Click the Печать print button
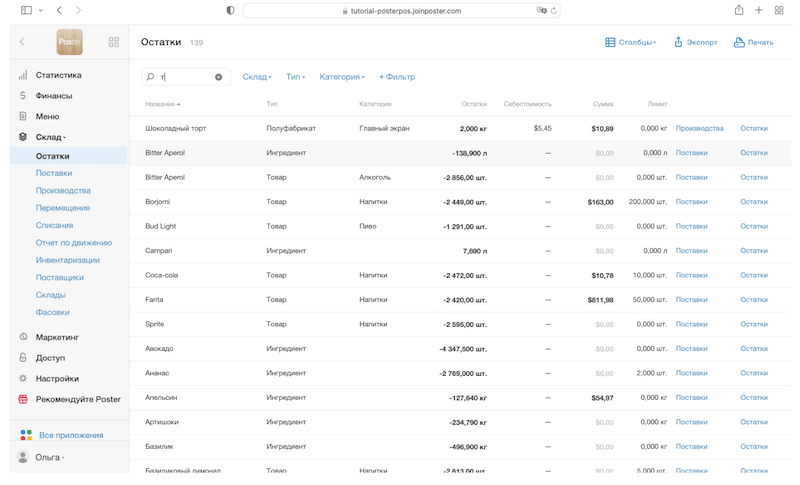This screenshot has height=485, width=800. [753, 42]
